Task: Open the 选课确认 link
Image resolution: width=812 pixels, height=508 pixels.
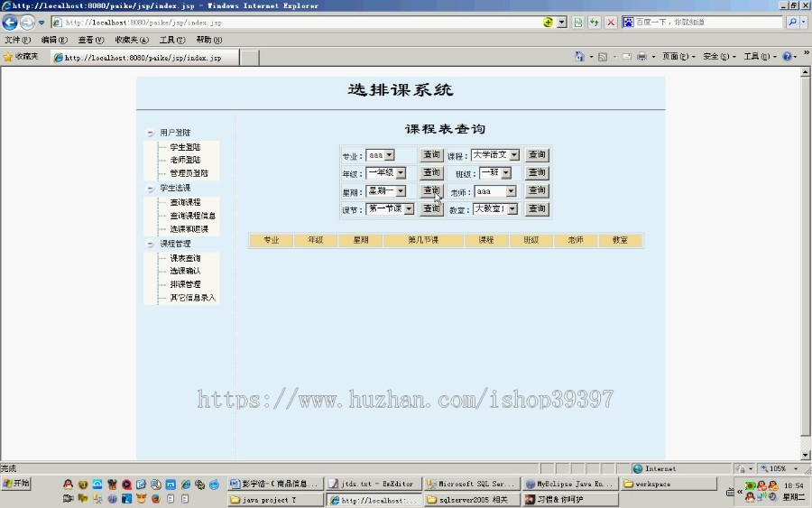Action: click(185, 271)
